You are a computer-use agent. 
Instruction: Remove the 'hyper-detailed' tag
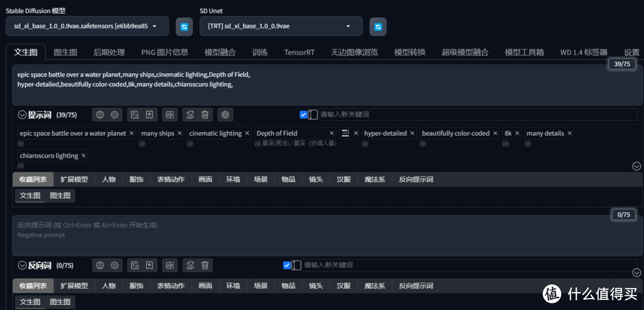[412, 134]
